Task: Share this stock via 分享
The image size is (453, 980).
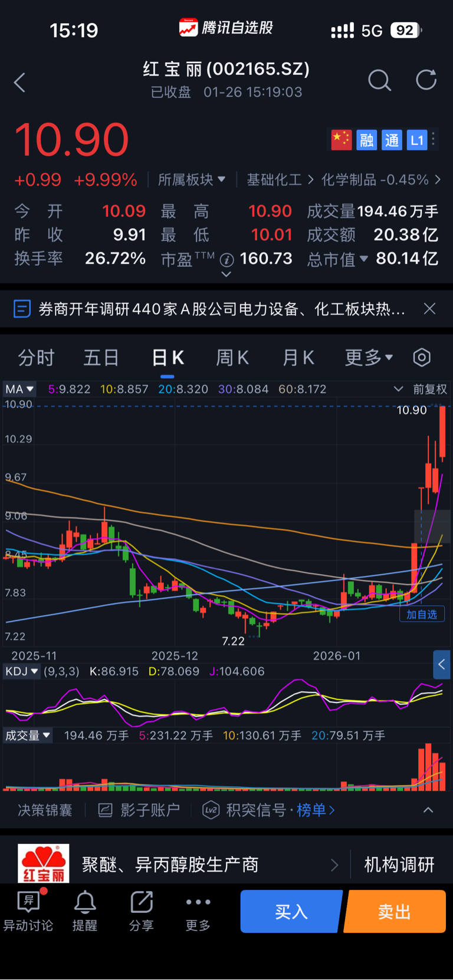Action: [142, 911]
